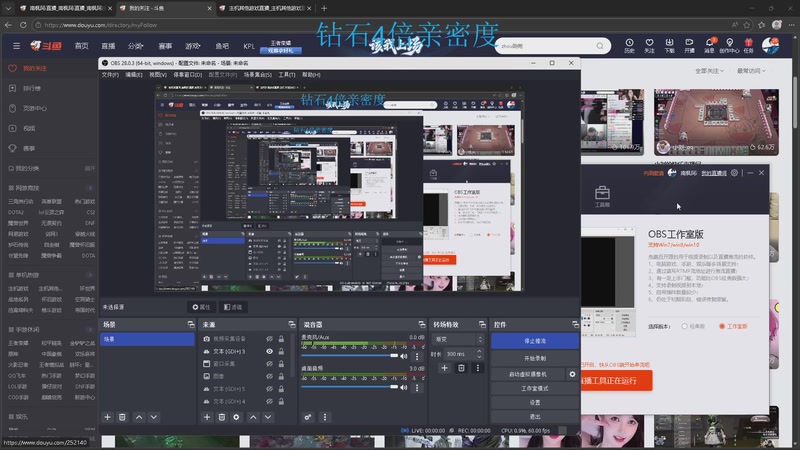Viewport: 800px width, 450px height.
Task: Open source properties gear in Sources panel
Action: tap(236, 417)
